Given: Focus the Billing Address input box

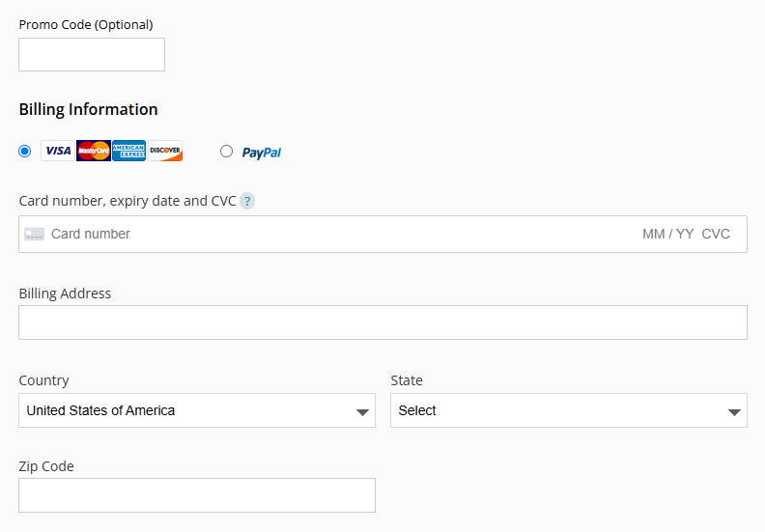Looking at the screenshot, I should coord(383,322).
